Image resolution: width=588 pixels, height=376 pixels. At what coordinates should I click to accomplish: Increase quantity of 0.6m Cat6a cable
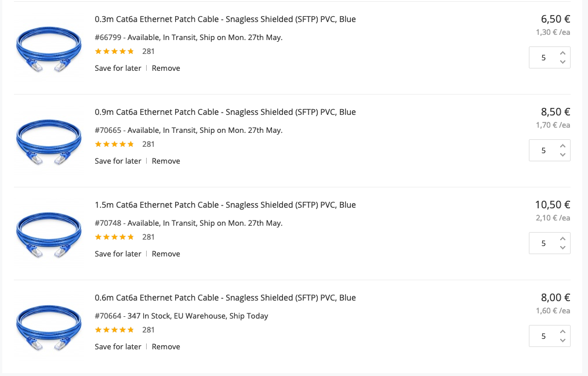562,331
